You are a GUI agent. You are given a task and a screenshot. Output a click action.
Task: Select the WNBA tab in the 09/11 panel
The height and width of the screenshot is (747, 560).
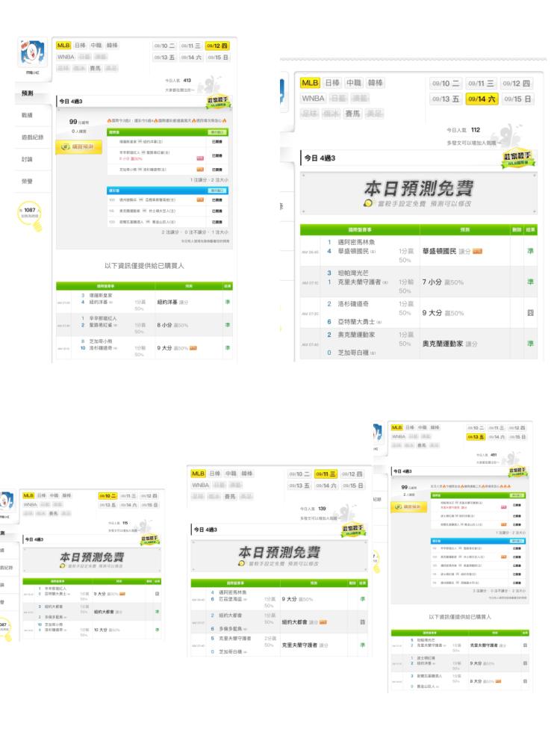click(200, 485)
